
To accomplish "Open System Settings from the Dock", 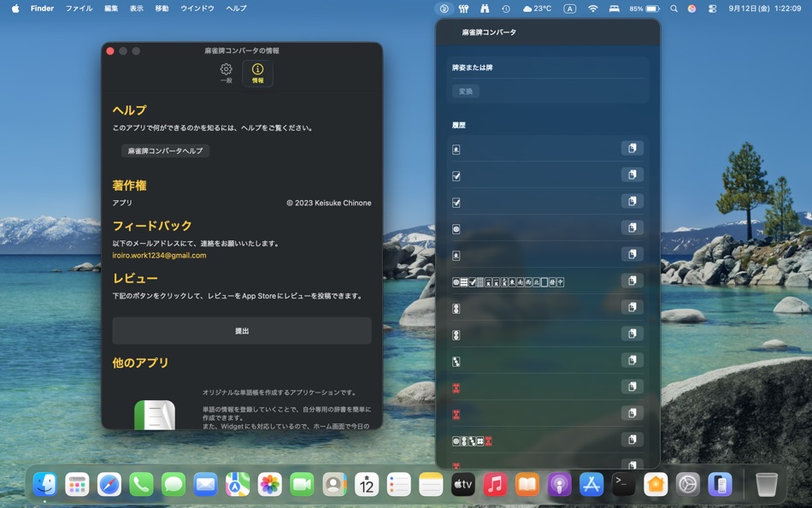I will [x=685, y=484].
